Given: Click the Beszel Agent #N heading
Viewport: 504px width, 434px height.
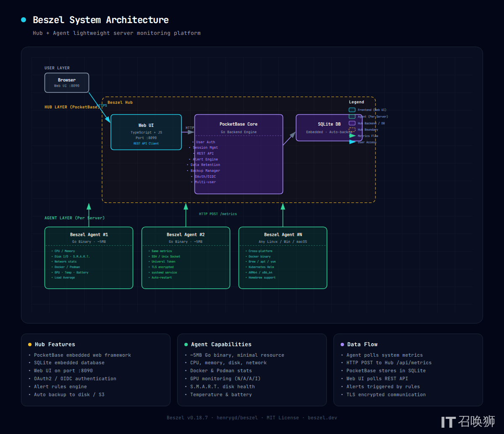Looking at the screenshot, I should pyautogui.click(x=283, y=234).
